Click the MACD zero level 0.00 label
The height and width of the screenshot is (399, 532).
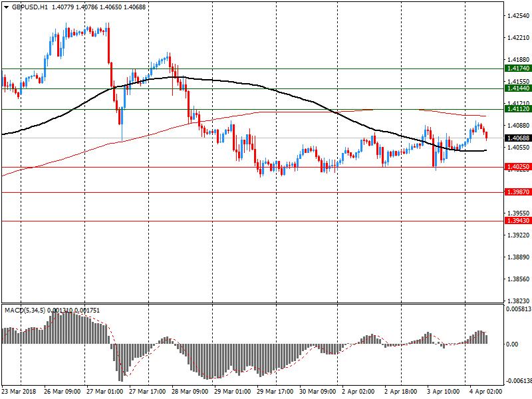(x=512, y=344)
